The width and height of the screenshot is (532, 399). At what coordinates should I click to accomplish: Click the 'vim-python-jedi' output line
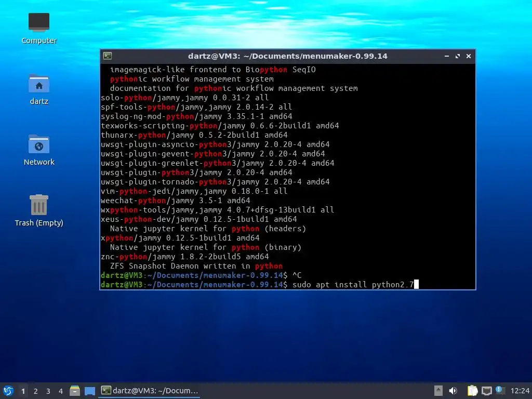pos(194,191)
